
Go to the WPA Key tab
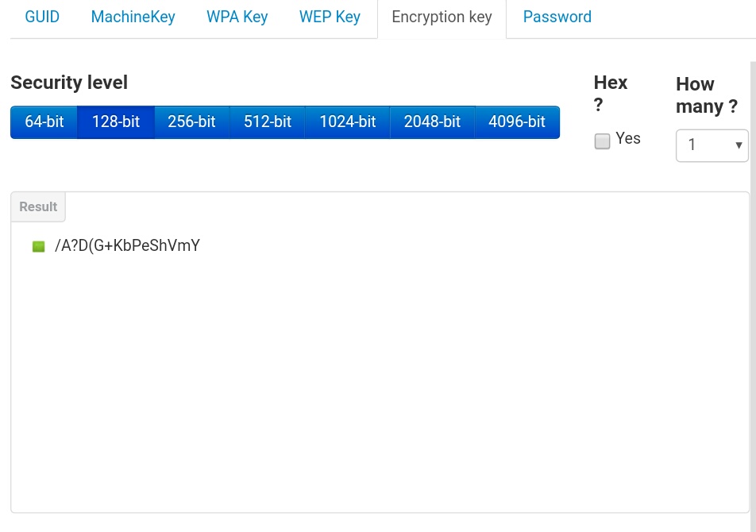point(237,17)
